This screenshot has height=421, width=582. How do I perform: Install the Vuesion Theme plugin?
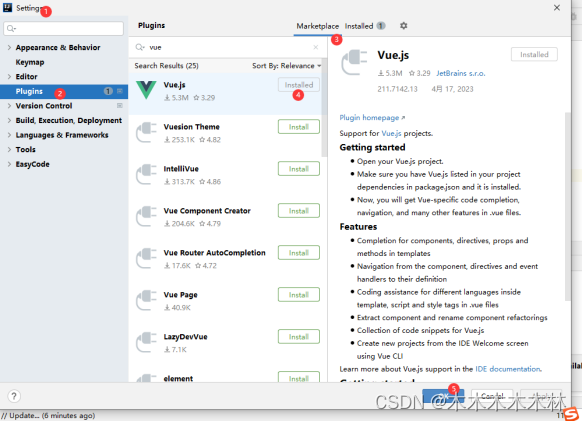coord(299,127)
